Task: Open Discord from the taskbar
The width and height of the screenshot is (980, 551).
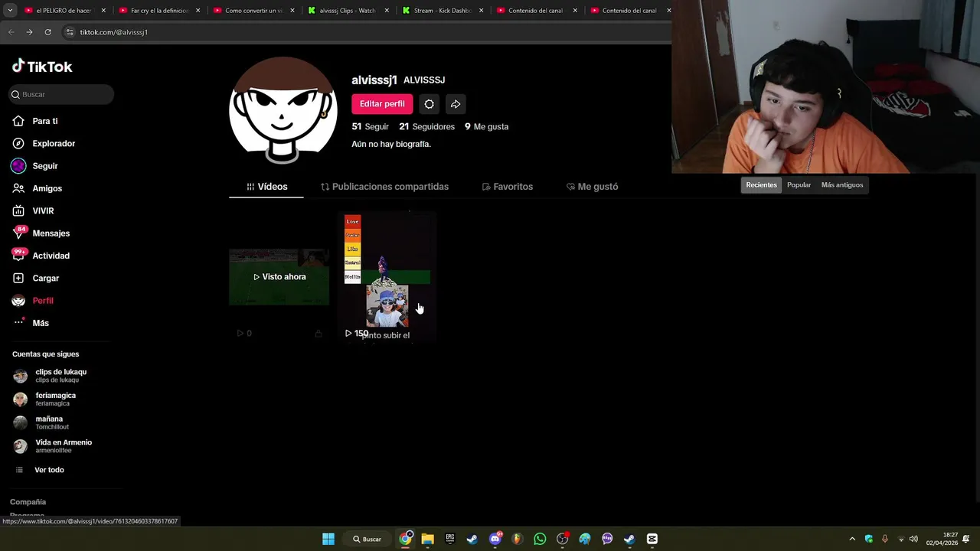Action: (x=495, y=539)
